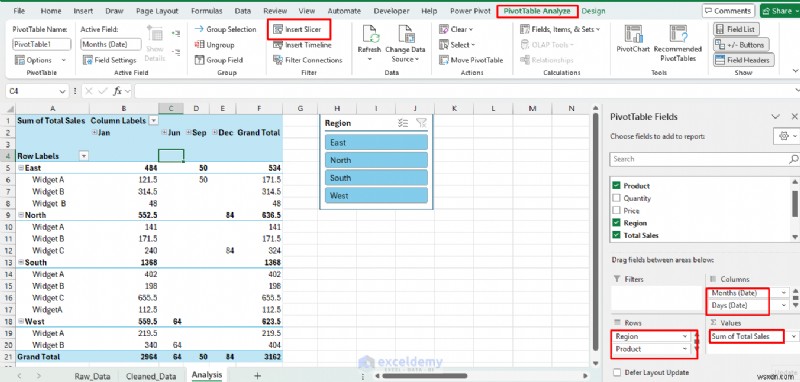Click Ungroup in ribbon
The width and height of the screenshot is (800, 382).
click(214, 45)
